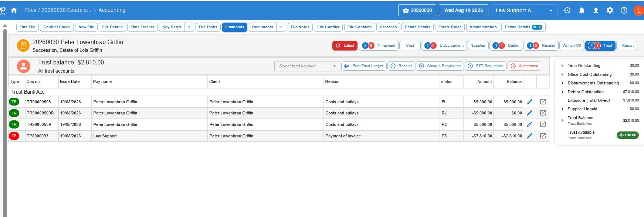Click the Wed Aug 19 2026 date button
Screen dimensions: 644x217
pyautogui.click(x=464, y=10)
